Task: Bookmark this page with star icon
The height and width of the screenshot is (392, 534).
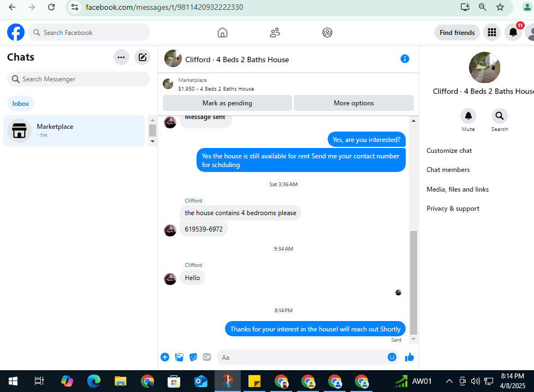Action: [500, 7]
